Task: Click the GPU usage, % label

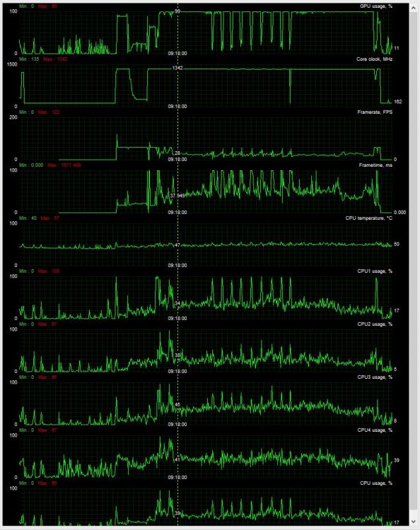Action: pos(376,6)
